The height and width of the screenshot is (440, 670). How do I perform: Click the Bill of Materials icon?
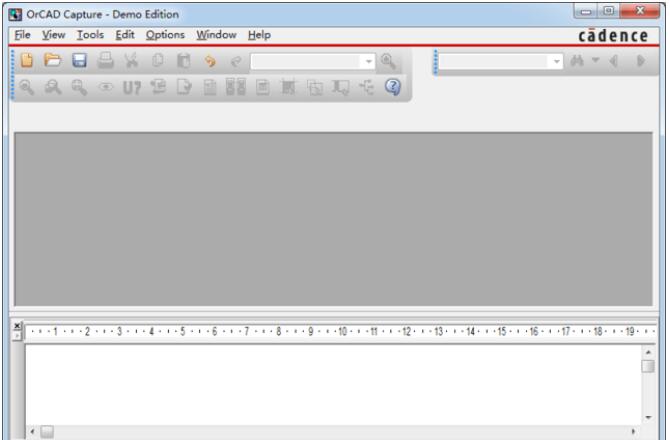point(262,87)
